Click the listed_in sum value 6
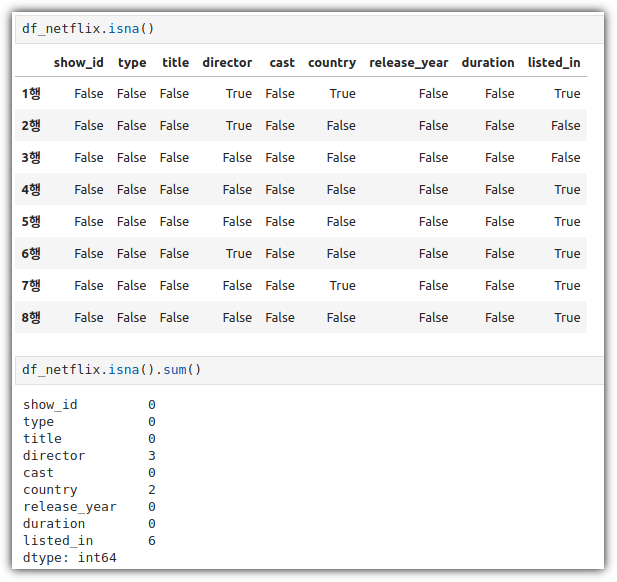 pos(152,541)
